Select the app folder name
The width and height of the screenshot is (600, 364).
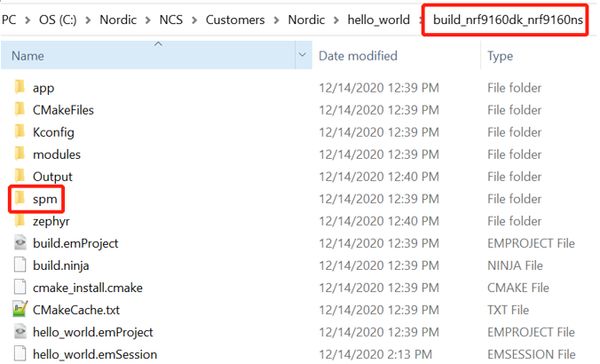[43, 88]
